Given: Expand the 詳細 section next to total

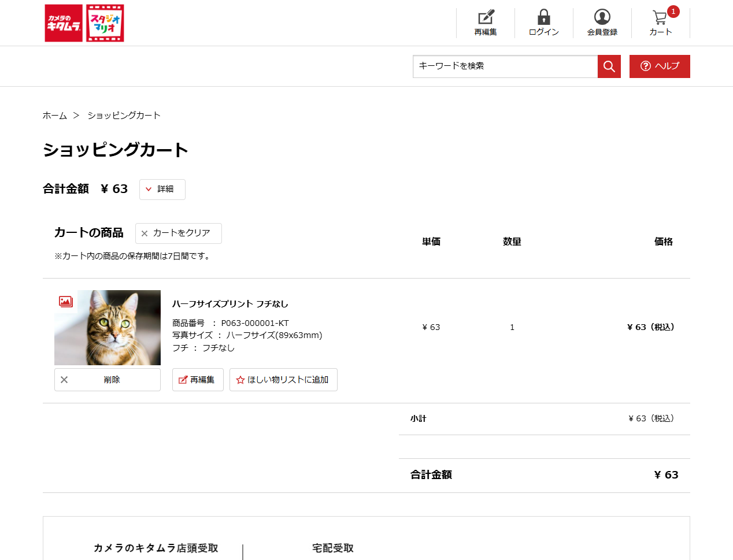Looking at the screenshot, I should click(x=162, y=189).
